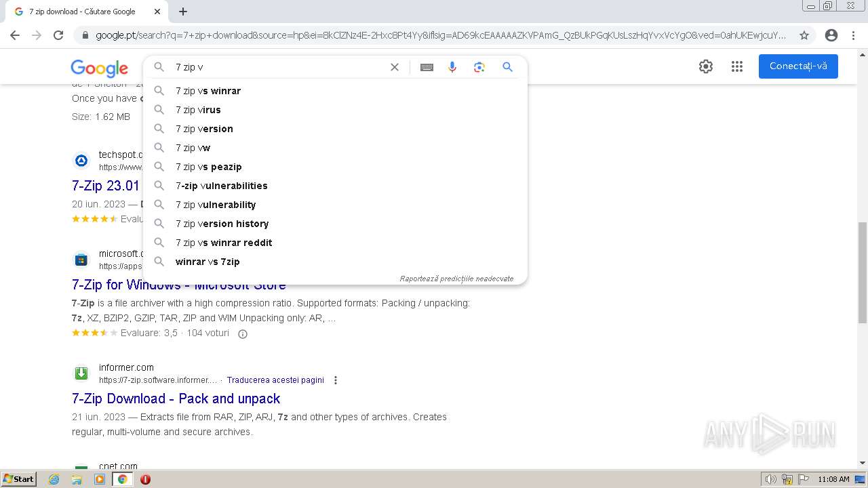Open the red security icon in taskbar
The height and width of the screenshot is (488, 868).
click(x=145, y=479)
